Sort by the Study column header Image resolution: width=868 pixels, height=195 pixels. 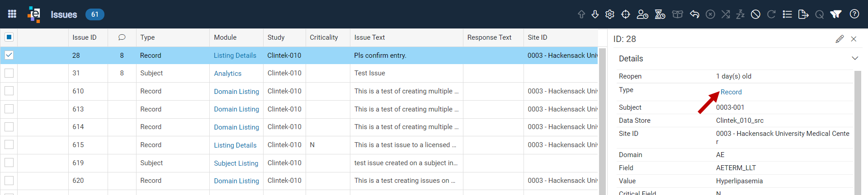point(276,37)
